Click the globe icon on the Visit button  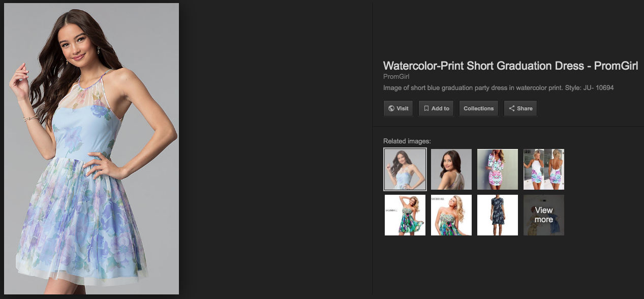tap(391, 108)
